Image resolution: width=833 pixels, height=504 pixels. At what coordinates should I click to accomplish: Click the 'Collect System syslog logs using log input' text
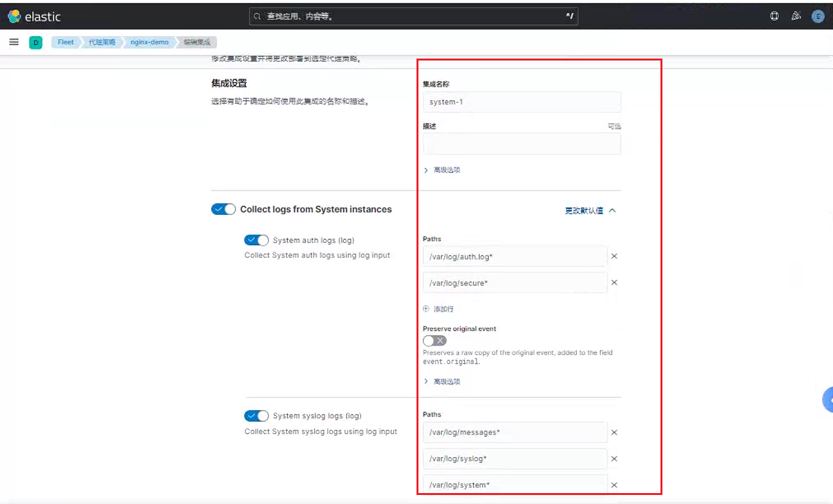[321, 431]
